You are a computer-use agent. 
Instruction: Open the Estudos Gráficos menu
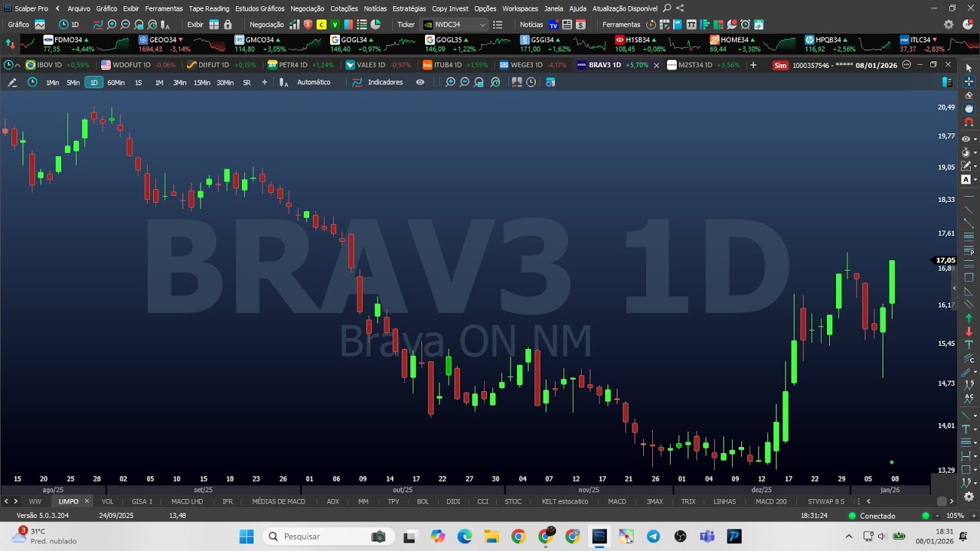click(260, 8)
